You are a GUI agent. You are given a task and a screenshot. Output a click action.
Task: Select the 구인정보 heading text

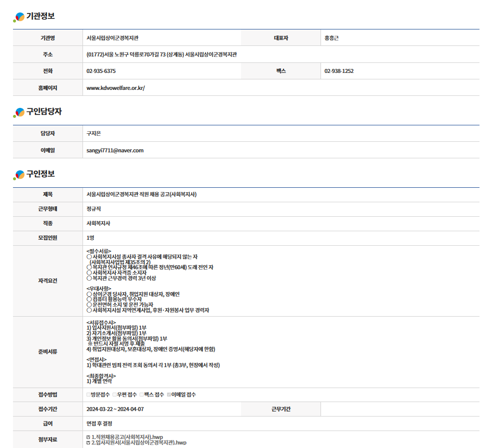pos(40,174)
